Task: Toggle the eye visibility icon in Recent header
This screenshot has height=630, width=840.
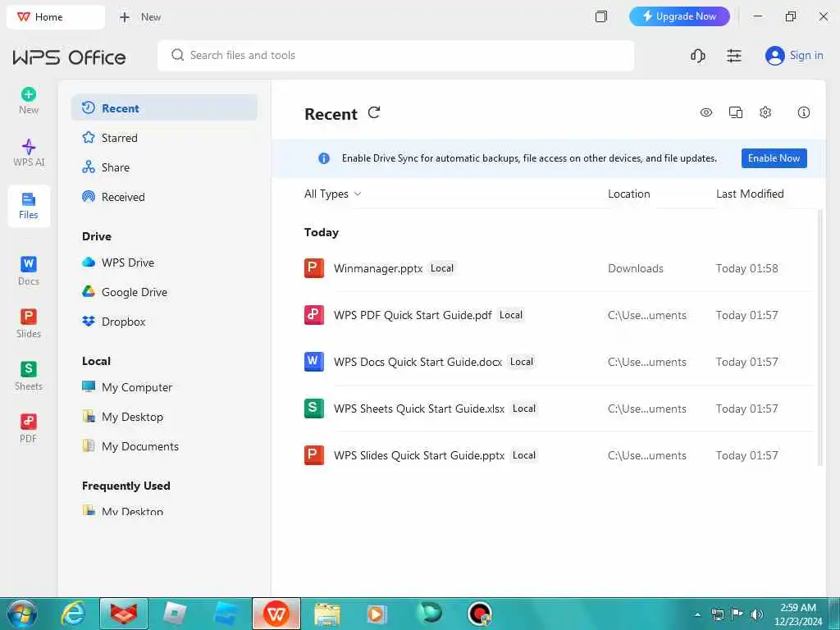Action: pyautogui.click(x=706, y=112)
